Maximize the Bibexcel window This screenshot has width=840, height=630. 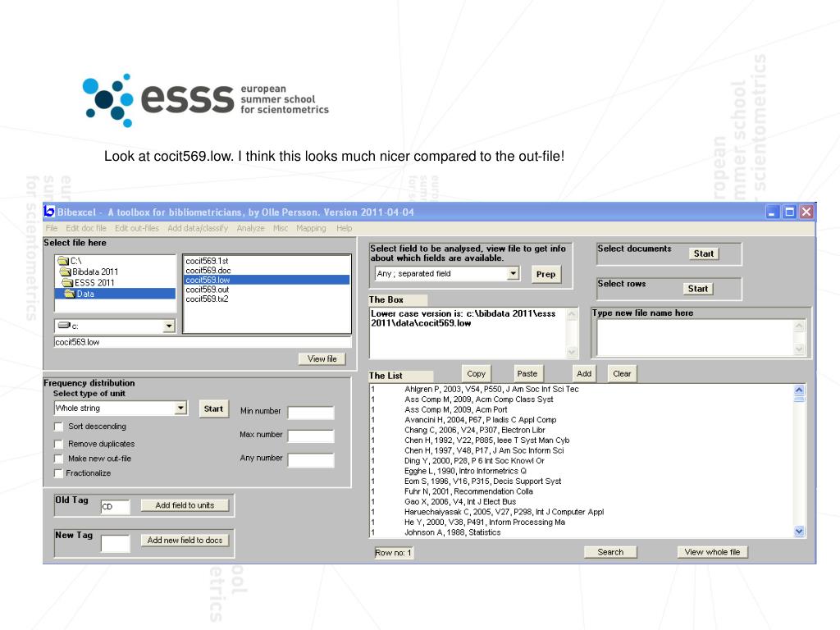coord(789,212)
